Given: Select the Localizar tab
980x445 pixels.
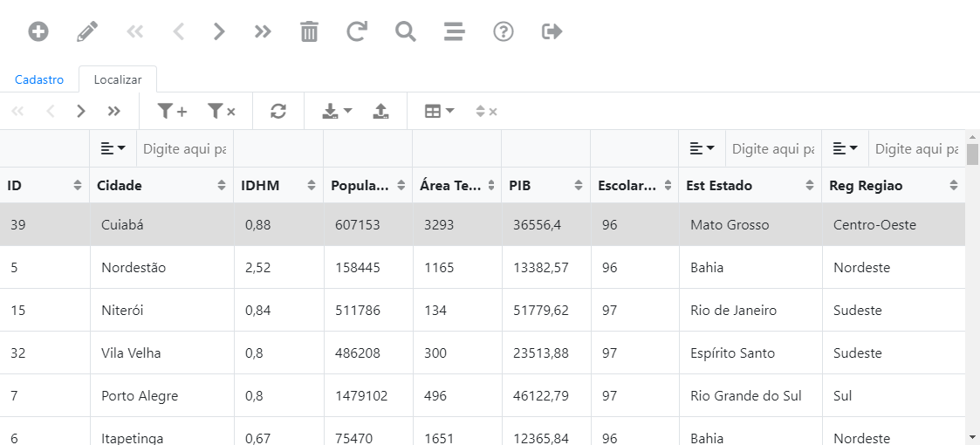Looking at the screenshot, I should pyautogui.click(x=118, y=79).
